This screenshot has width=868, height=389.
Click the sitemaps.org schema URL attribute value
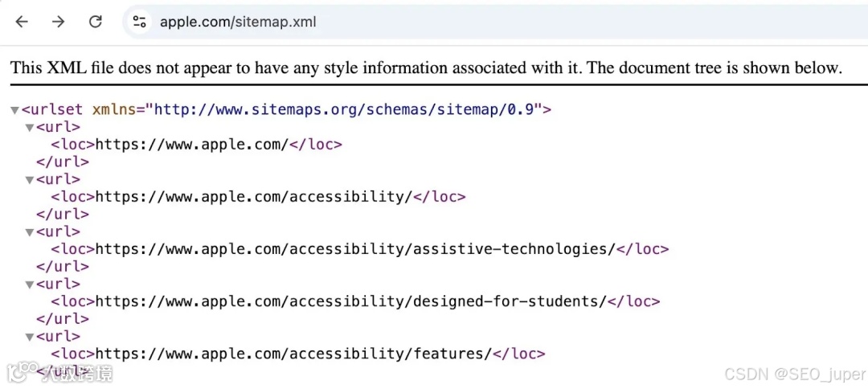pyautogui.click(x=347, y=109)
